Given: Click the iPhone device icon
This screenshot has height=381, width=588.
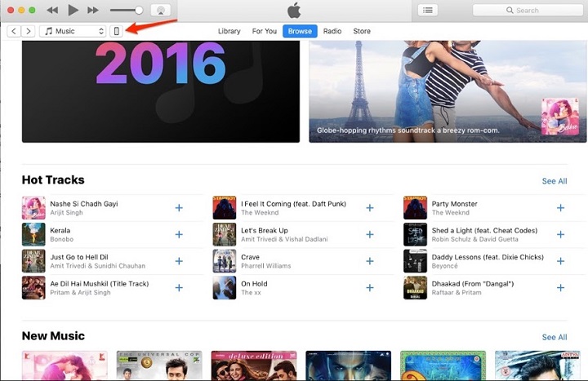Looking at the screenshot, I should 117,31.
